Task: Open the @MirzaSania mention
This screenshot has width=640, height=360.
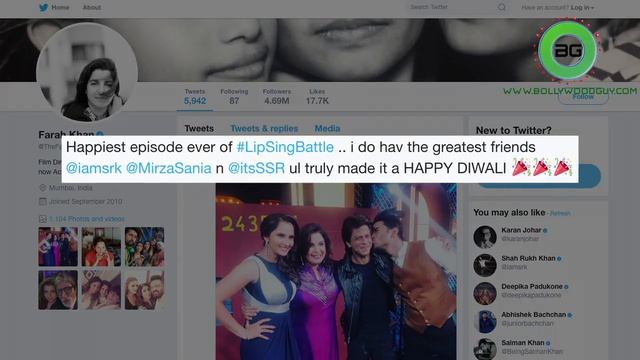Action: [169, 168]
